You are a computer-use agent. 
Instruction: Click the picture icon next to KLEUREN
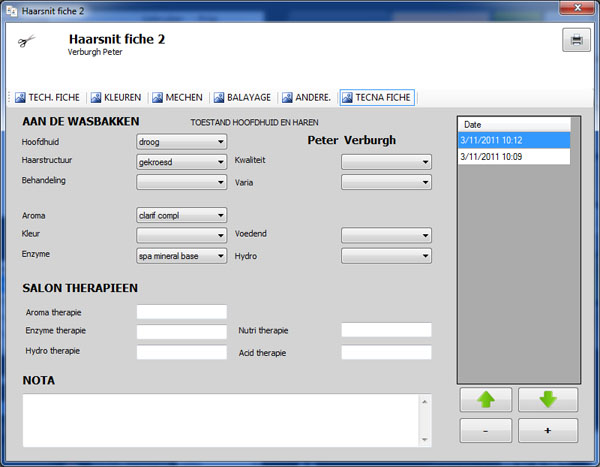[96, 98]
